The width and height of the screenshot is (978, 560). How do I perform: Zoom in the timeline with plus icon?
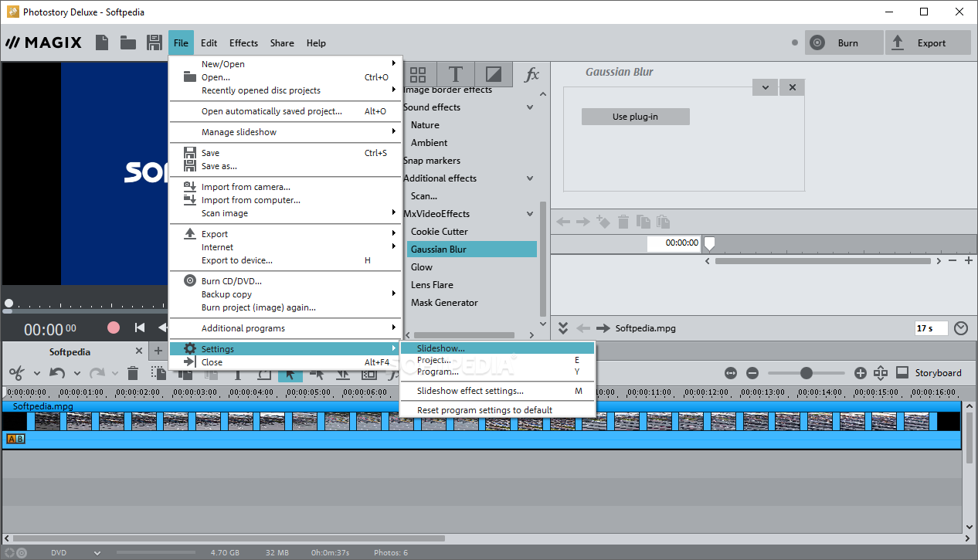861,373
